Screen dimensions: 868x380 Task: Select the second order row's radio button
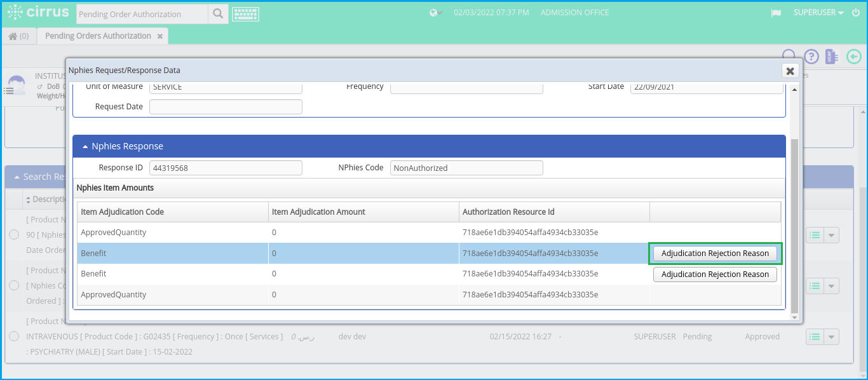pos(14,285)
